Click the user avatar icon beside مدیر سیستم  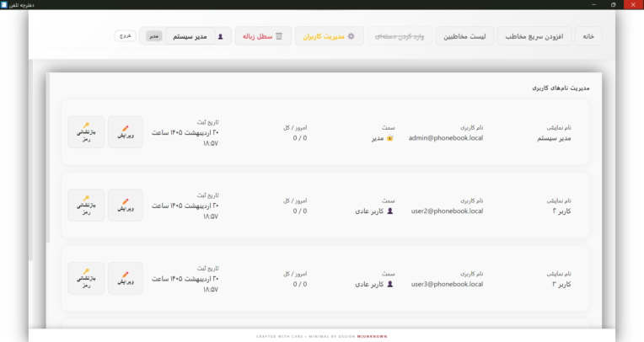pyautogui.click(x=221, y=36)
